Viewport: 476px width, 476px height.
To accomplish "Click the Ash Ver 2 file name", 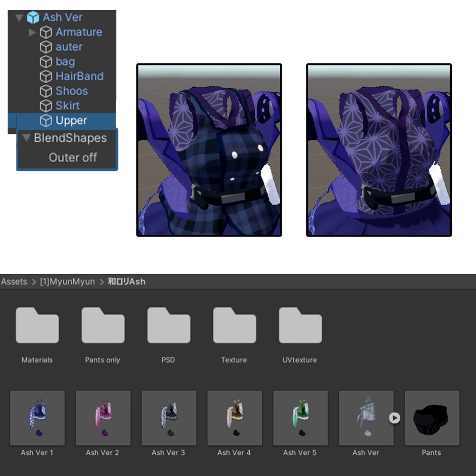I will point(103,453).
